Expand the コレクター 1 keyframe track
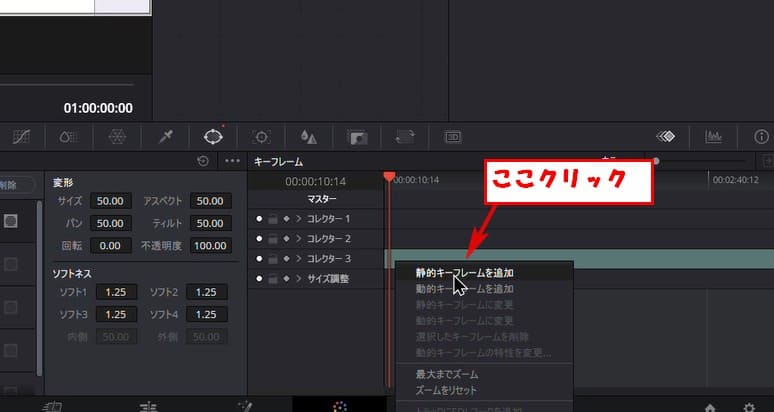774x412 pixels. click(x=298, y=219)
